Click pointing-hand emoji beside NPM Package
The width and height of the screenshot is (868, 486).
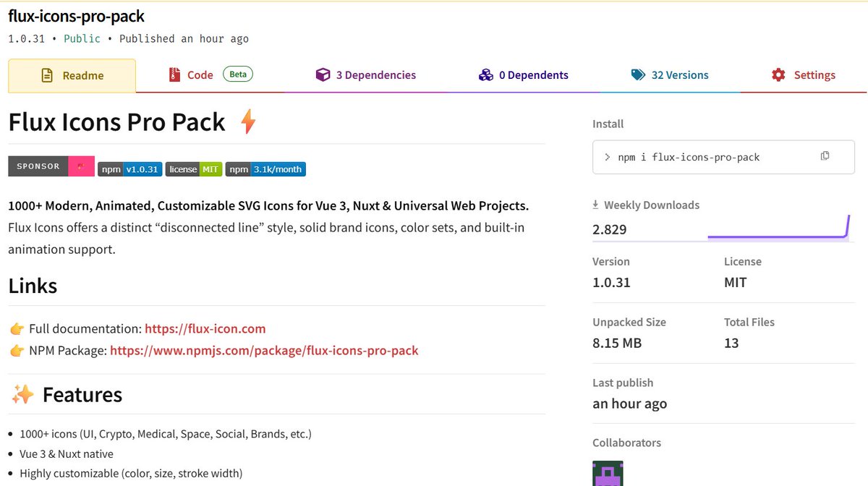point(17,351)
